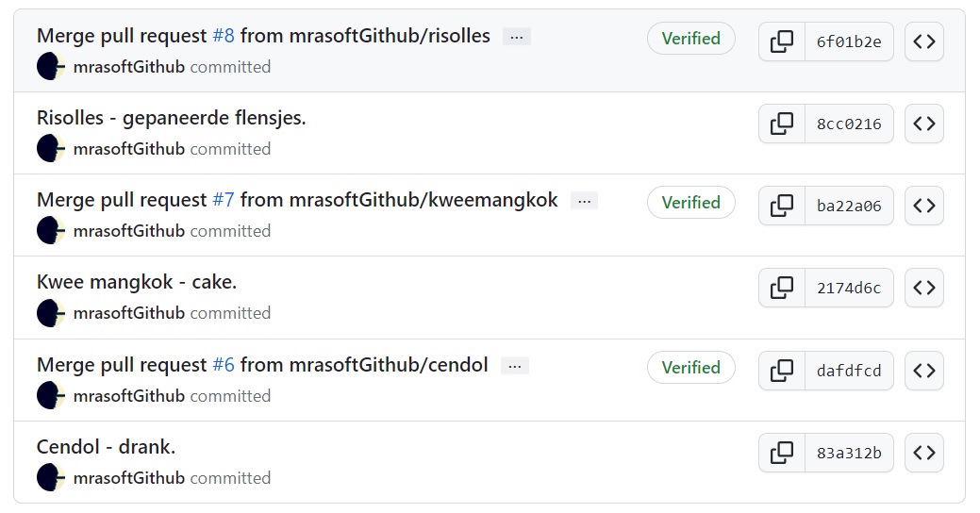Image resolution: width=980 pixels, height=513 pixels.
Task: Open pull request #8 link
Action: [224, 36]
